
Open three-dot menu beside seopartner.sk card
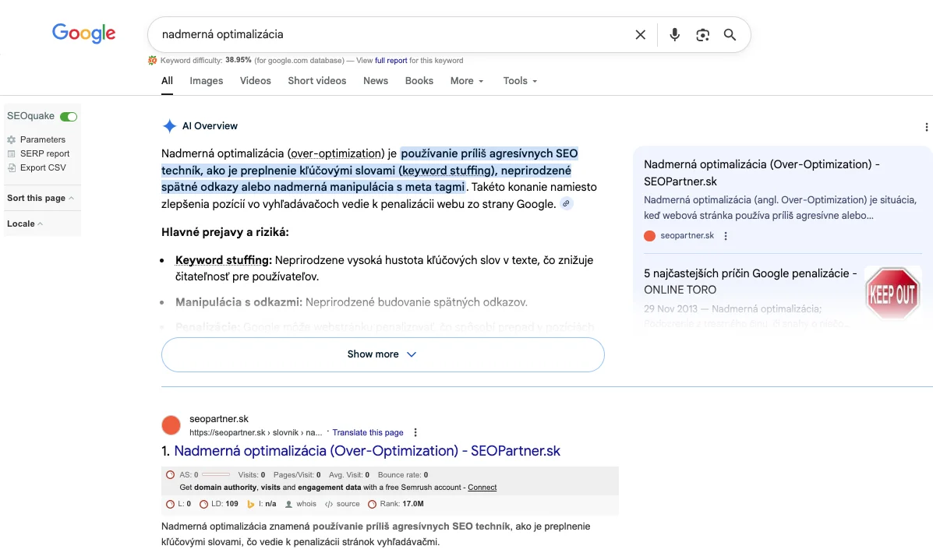point(726,236)
